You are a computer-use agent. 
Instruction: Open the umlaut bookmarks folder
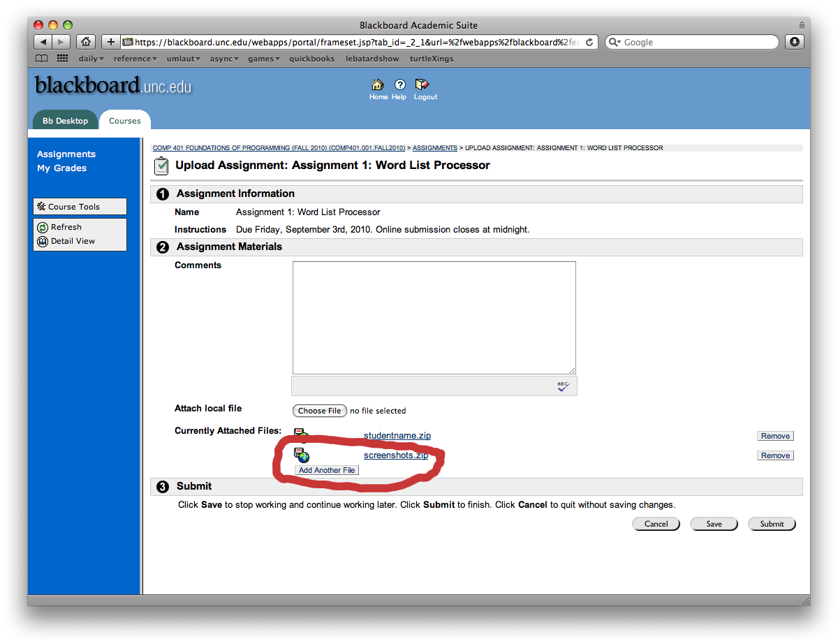(x=184, y=59)
